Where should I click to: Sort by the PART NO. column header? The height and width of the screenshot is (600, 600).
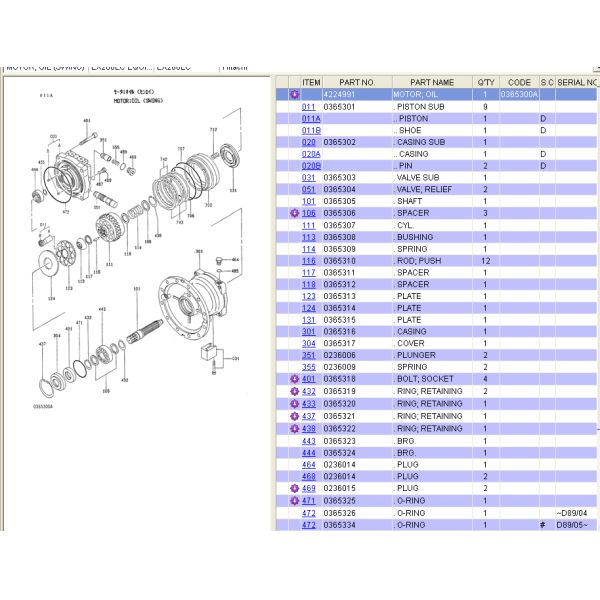(357, 82)
